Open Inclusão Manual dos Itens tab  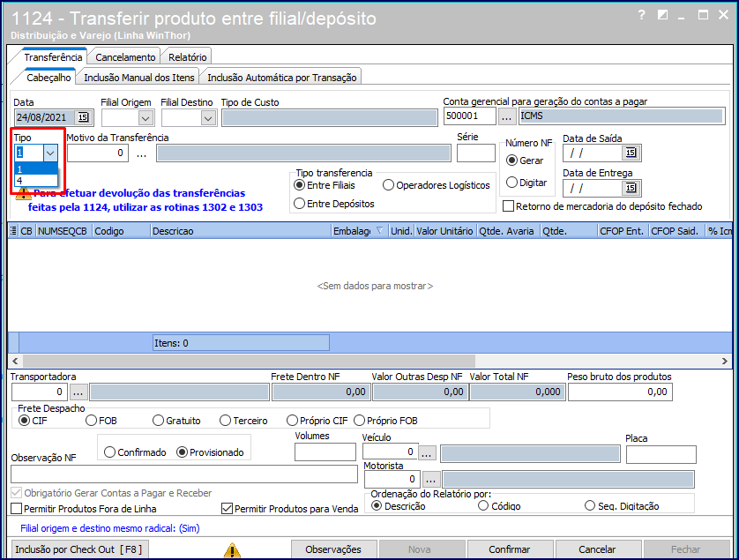point(139,78)
